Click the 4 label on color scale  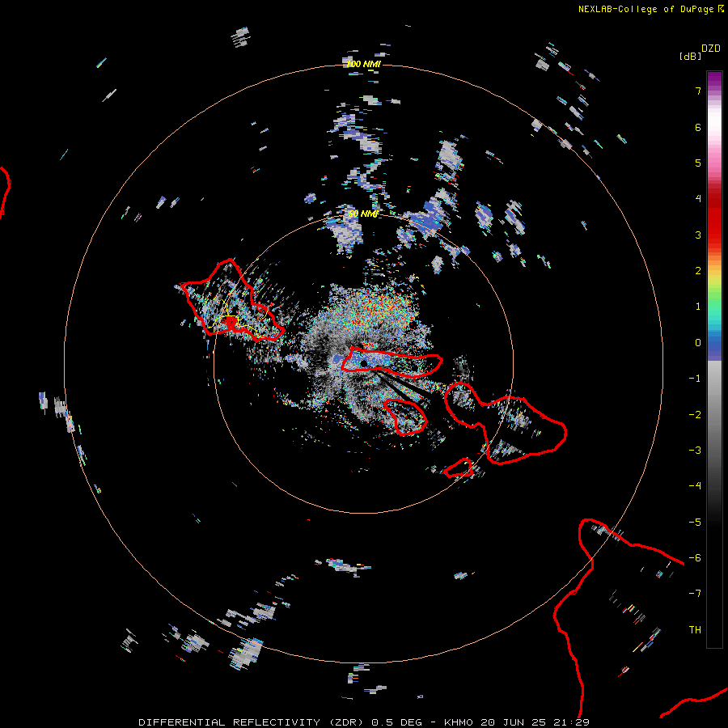tap(698, 199)
